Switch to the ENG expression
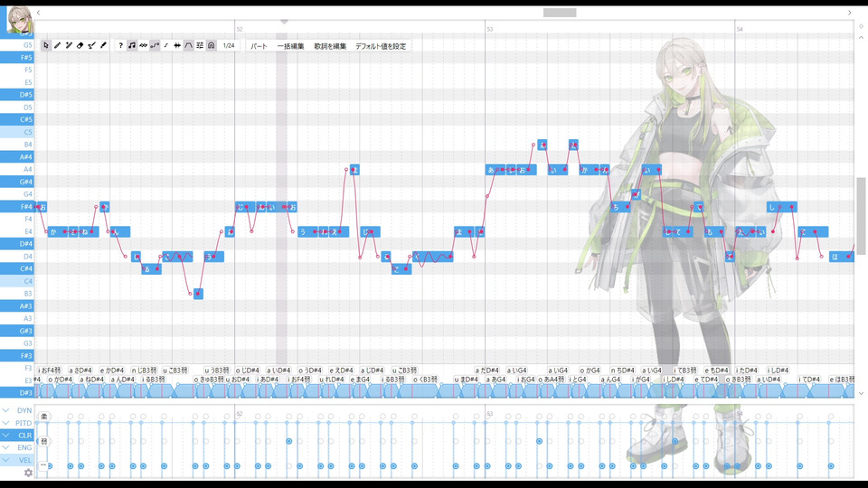This screenshot has width=868, height=488. 24,447
